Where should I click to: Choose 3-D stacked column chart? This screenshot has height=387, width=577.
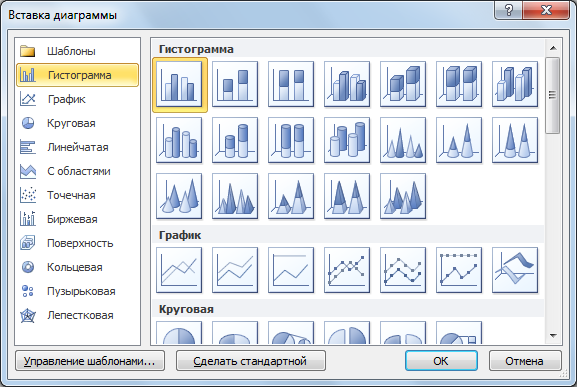coord(403,84)
